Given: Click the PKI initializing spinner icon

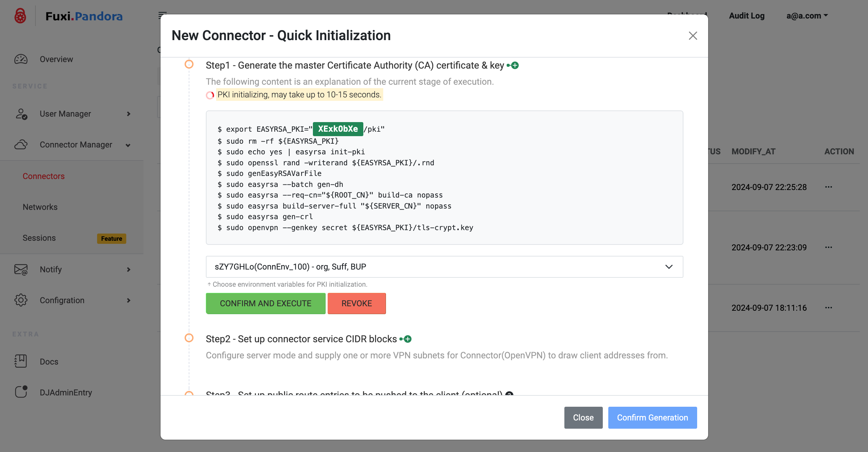Looking at the screenshot, I should [210, 95].
